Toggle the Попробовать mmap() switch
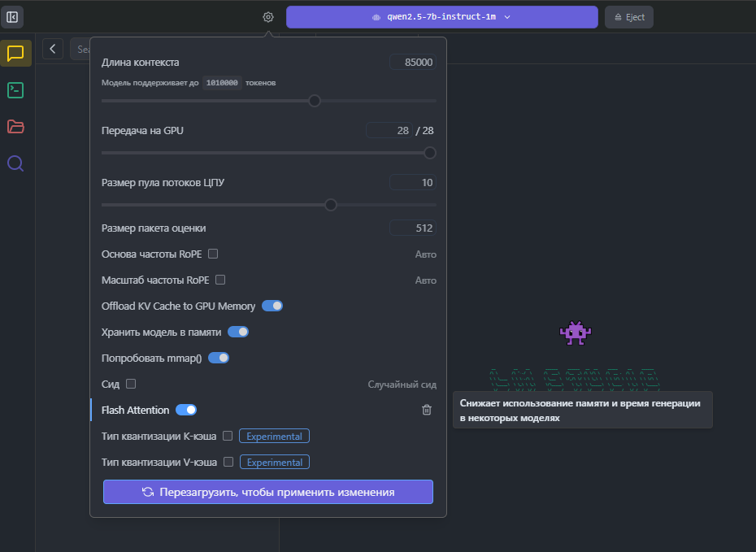This screenshot has width=756, height=552. pos(219,358)
